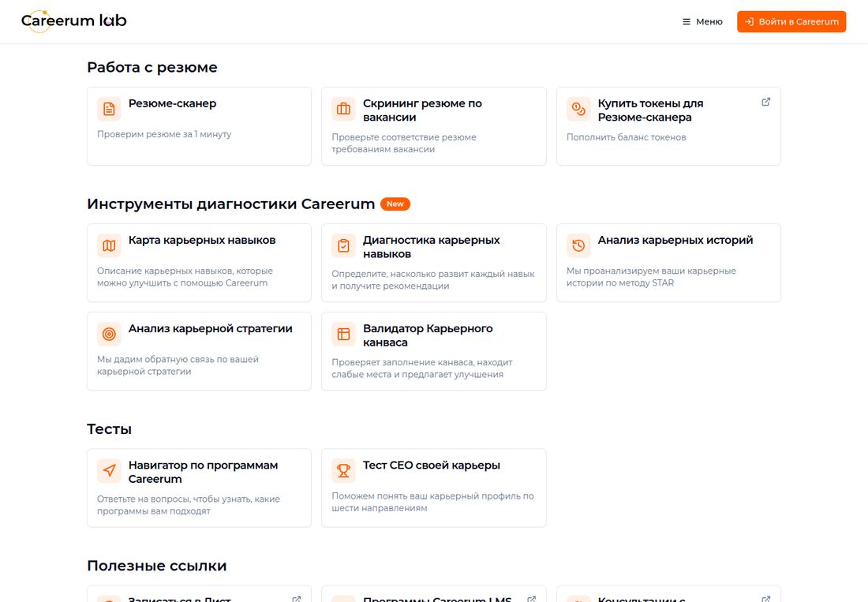This screenshot has height=602, width=868.
Task: Click the Полезные ссылки heading
Action: pyautogui.click(x=157, y=566)
